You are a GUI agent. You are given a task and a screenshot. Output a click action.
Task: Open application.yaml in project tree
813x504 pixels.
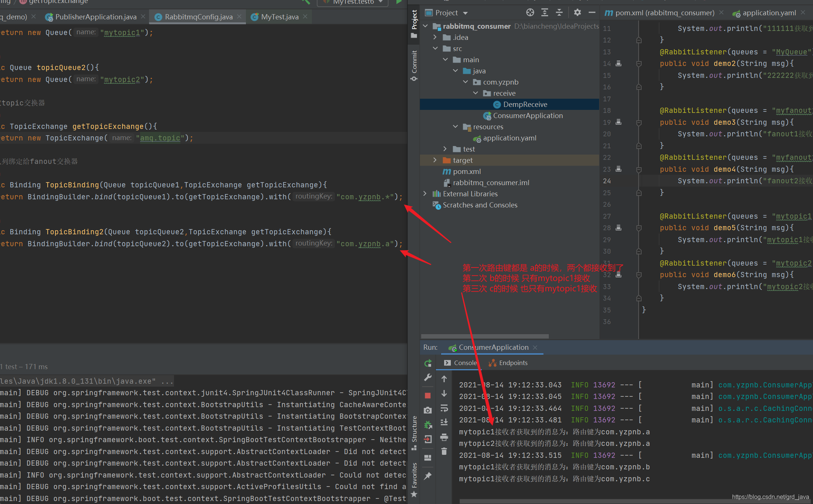point(509,138)
